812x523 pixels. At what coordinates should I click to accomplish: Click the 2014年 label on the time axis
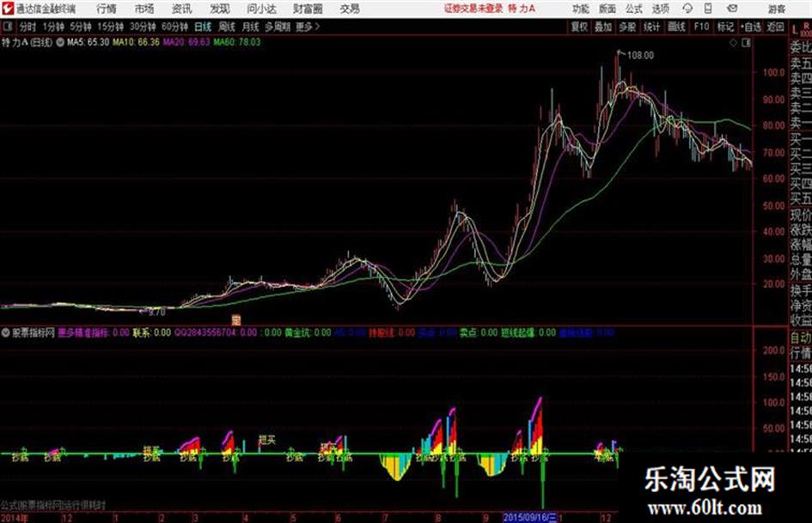click(15, 518)
